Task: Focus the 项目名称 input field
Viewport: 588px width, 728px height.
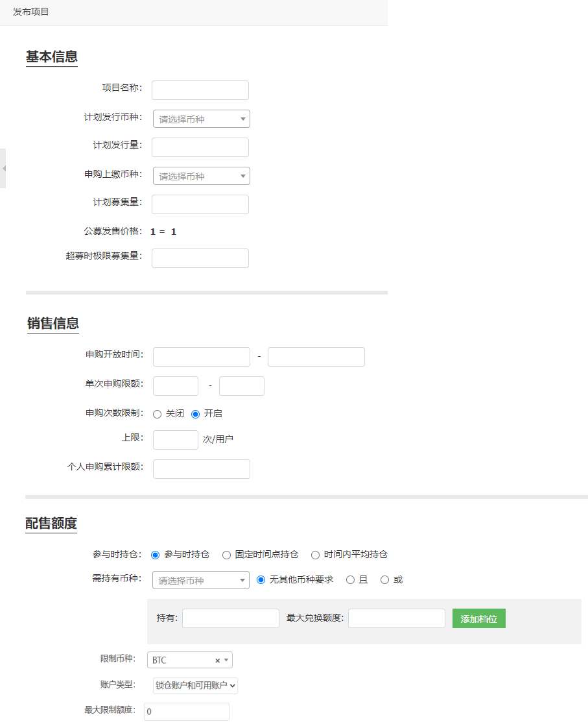Action: click(x=200, y=90)
